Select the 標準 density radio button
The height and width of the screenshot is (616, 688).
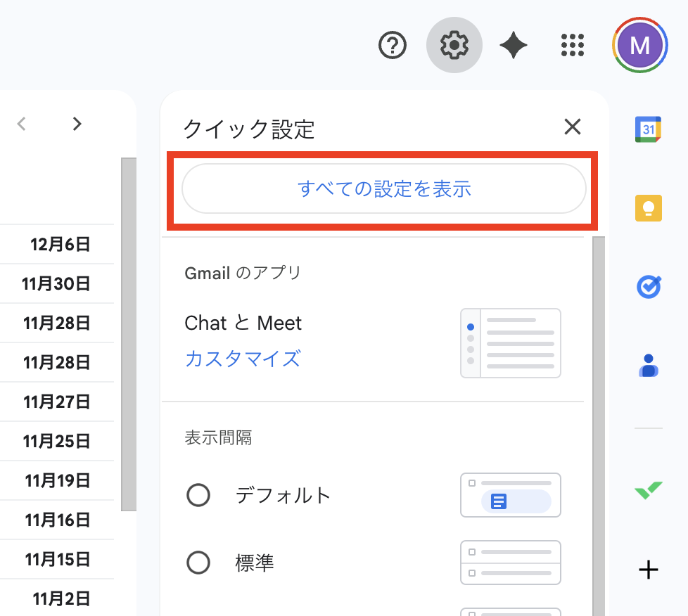(198, 563)
